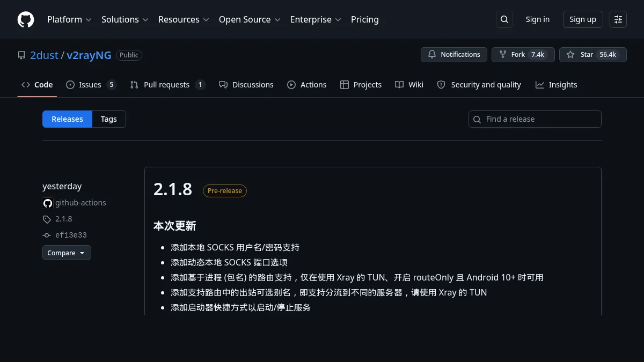The height and width of the screenshot is (362, 644).
Task: Click the line 添加启动器快捷方式以启动/停止服务
Action: click(240, 307)
